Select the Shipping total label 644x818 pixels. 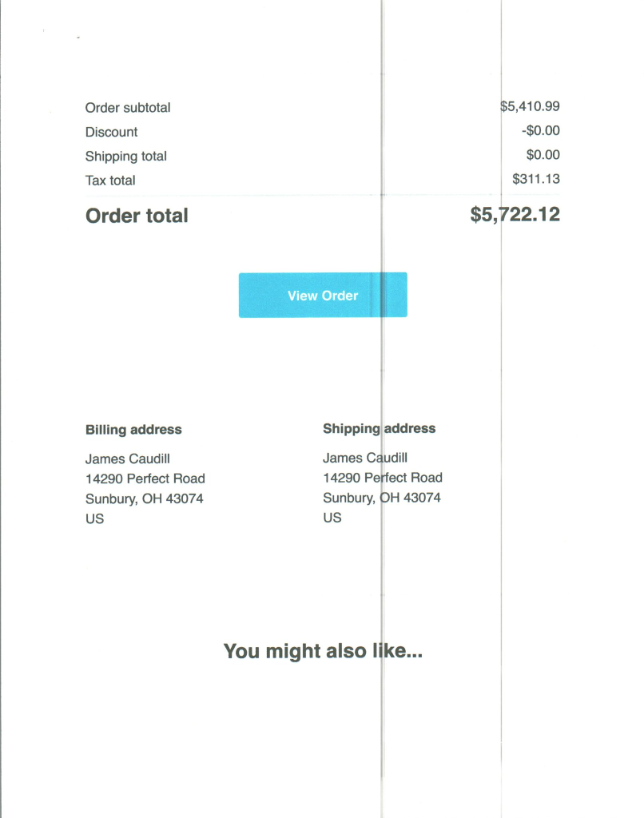(125, 156)
